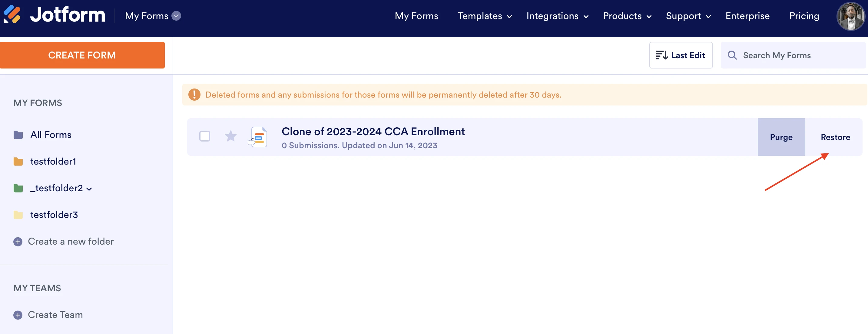Select the checkbox for Clone of 2023-2024 CCA Enrollment
Image resolution: width=868 pixels, height=334 pixels.
205,136
